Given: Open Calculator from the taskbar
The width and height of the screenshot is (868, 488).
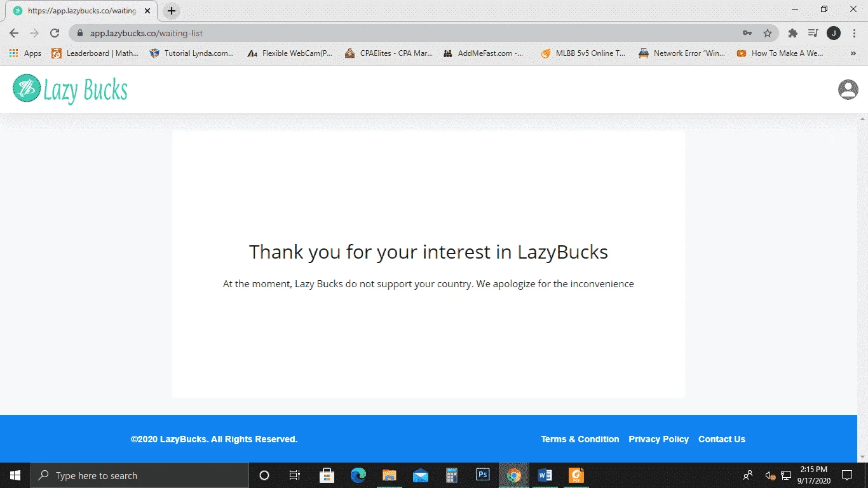Looking at the screenshot, I should point(451,475).
